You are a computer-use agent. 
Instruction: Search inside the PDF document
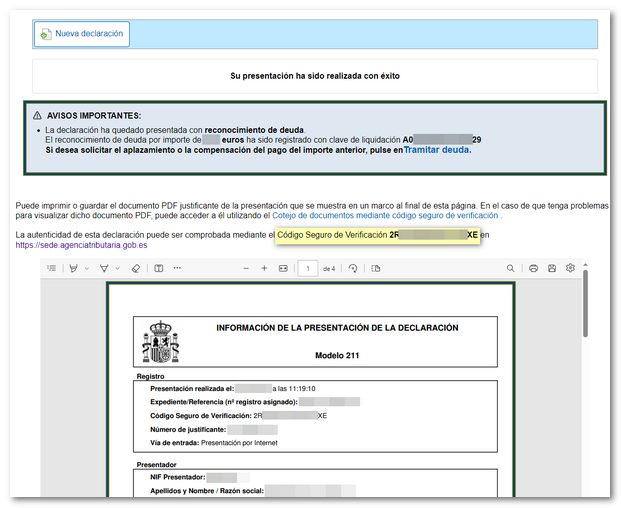pos(511,268)
